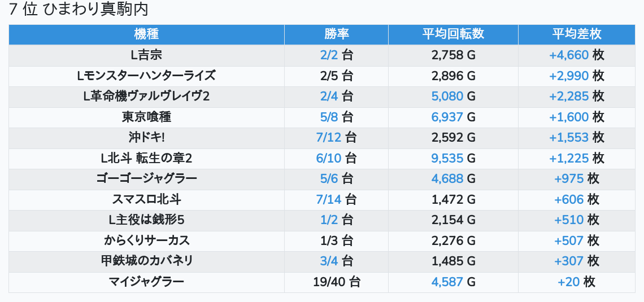Image resolution: width=644 pixels, height=302 pixels.
Task: Click the 19/40 台 win rate cell
Action: click(336, 282)
